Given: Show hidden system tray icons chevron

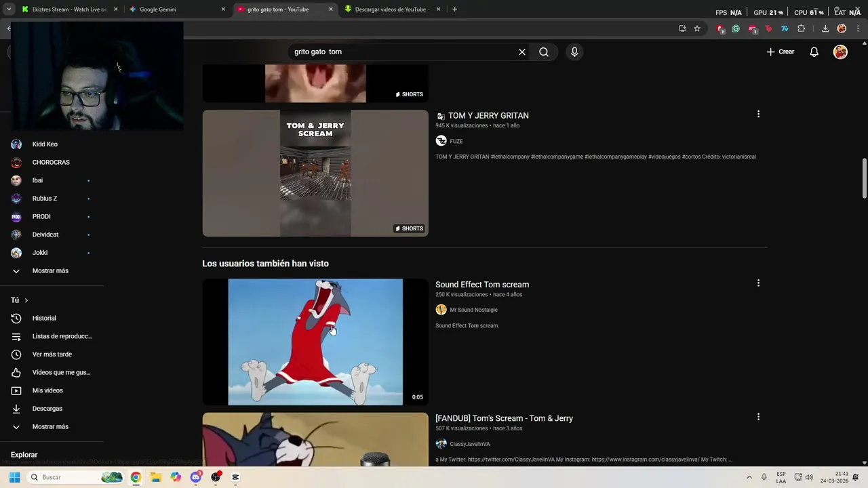Looking at the screenshot, I should 749,477.
